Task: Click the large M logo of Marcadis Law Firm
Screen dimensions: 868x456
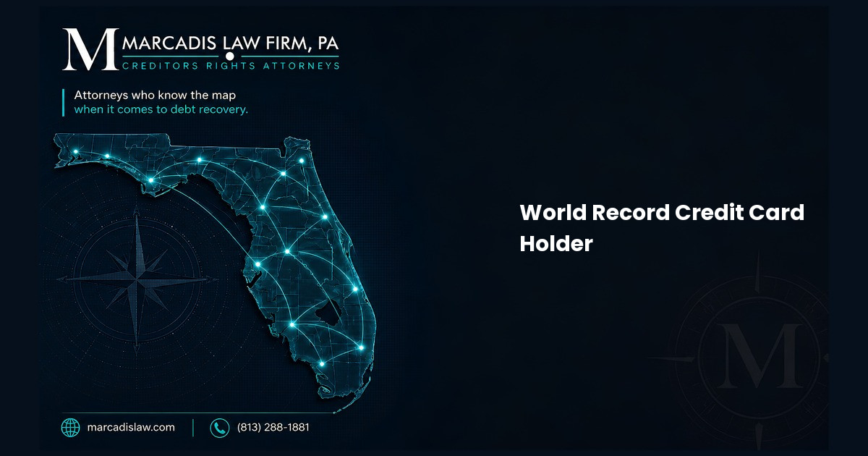Action: click(x=90, y=49)
